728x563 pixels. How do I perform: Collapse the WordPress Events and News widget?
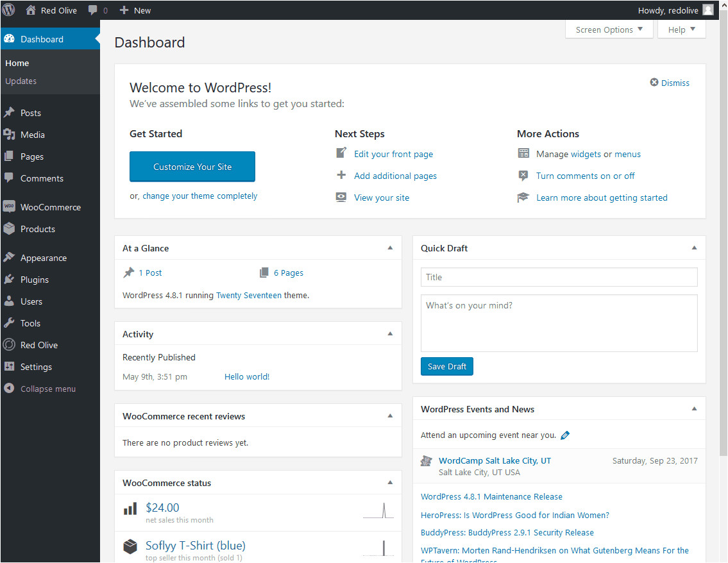tap(695, 409)
